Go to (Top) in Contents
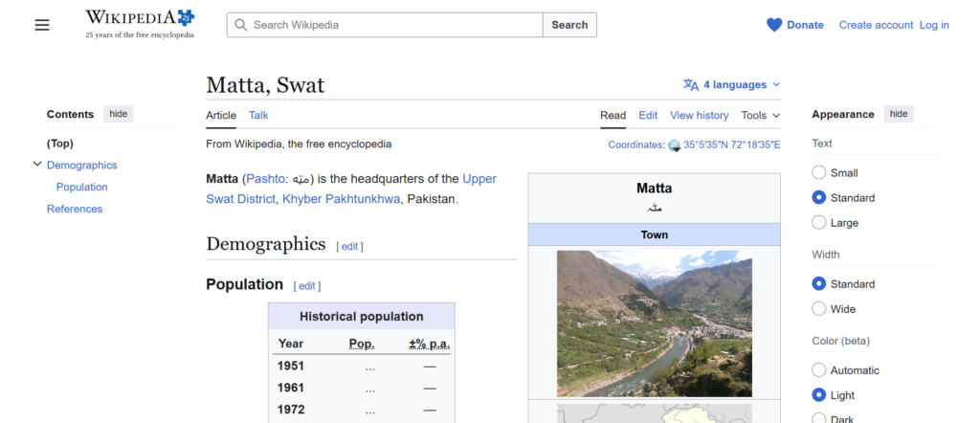Viewport: 980px width, 423px height. 60,144
